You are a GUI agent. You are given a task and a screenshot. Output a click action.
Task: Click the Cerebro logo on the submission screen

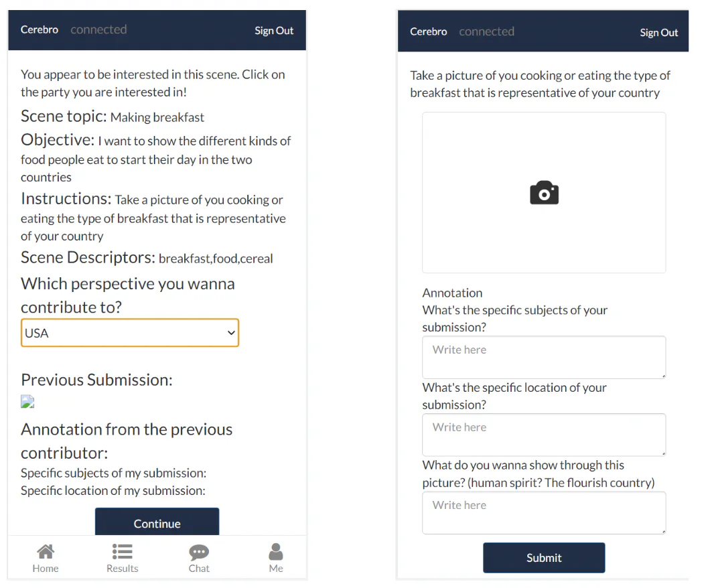(x=429, y=31)
